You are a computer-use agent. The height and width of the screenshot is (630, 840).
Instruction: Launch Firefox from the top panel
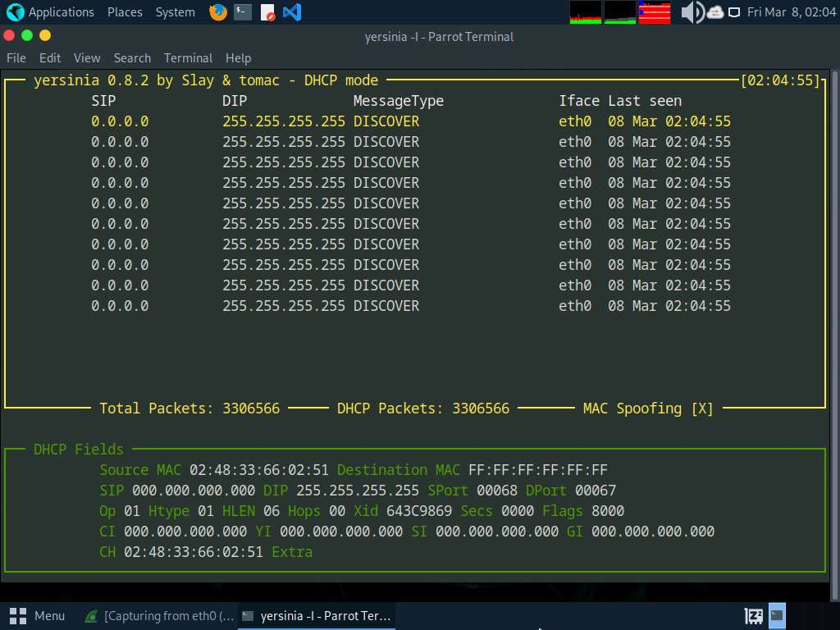(217, 12)
